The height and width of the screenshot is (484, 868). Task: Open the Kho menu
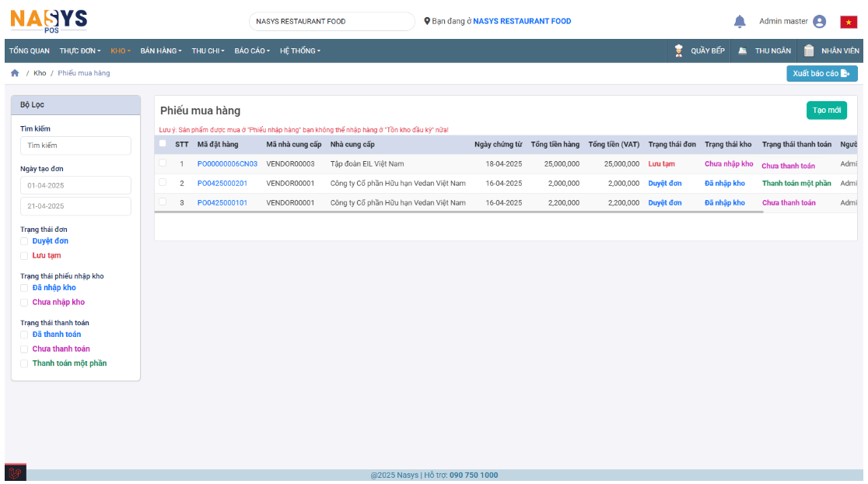[121, 51]
